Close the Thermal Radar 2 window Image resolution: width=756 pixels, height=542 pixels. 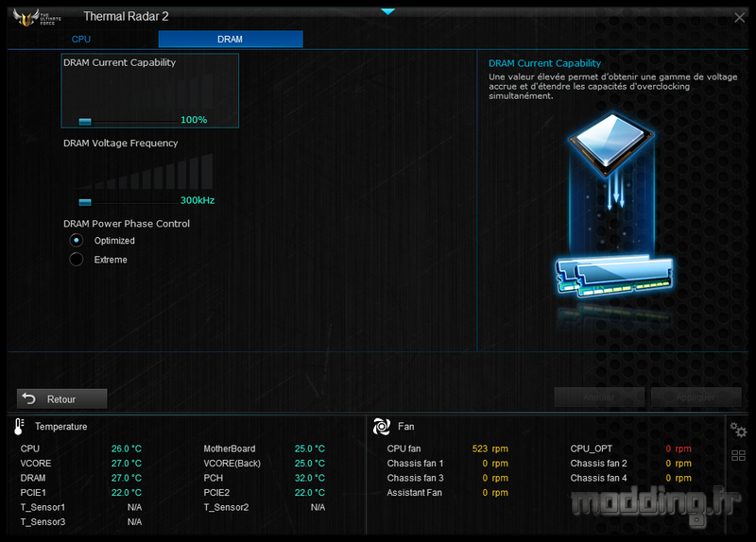[x=739, y=18]
